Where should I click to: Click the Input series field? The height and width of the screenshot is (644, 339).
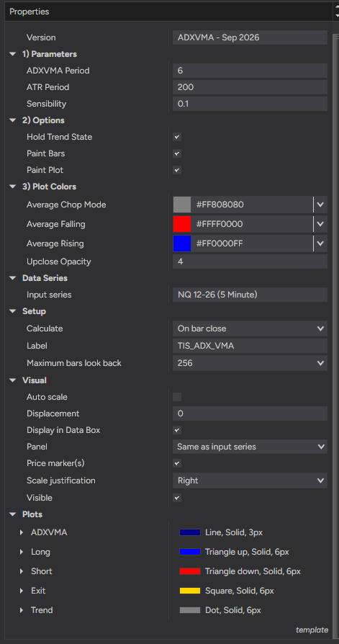(x=250, y=295)
